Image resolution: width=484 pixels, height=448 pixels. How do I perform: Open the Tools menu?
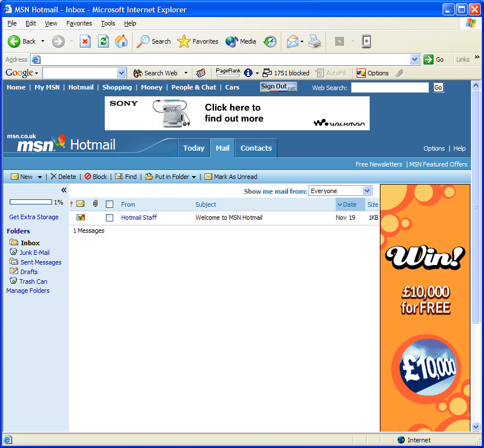[x=108, y=23]
